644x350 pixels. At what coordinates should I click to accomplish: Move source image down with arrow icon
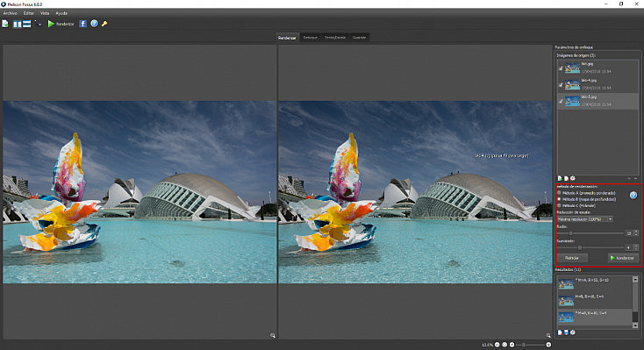tap(629, 179)
